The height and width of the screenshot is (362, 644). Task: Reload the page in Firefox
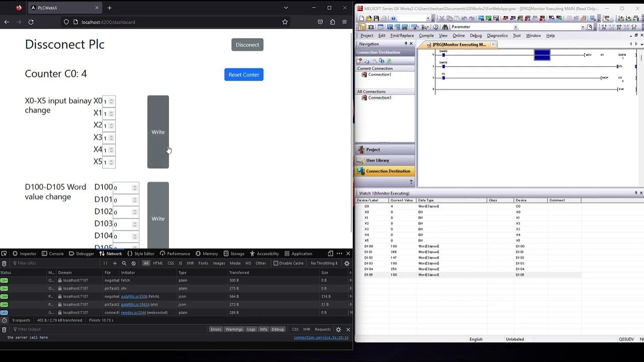(x=31, y=22)
